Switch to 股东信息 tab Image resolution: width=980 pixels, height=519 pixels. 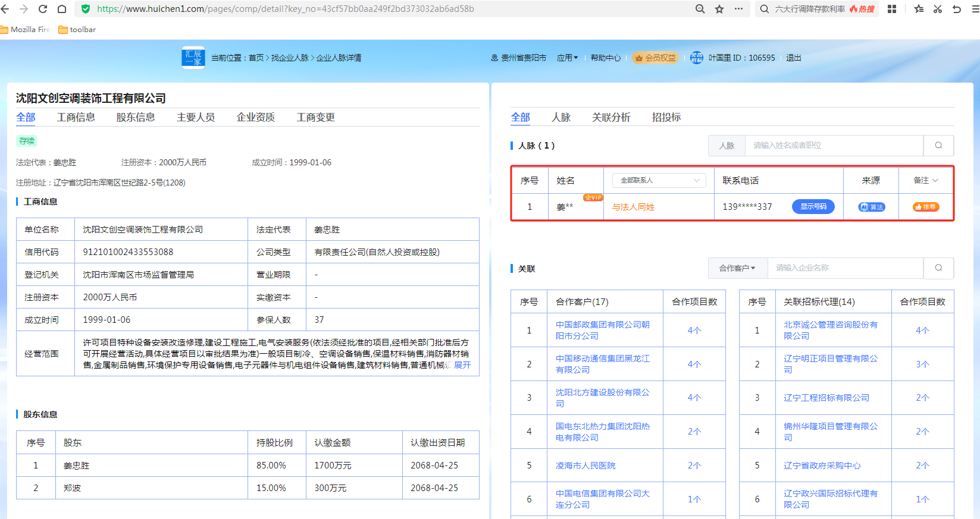(x=136, y=117)
